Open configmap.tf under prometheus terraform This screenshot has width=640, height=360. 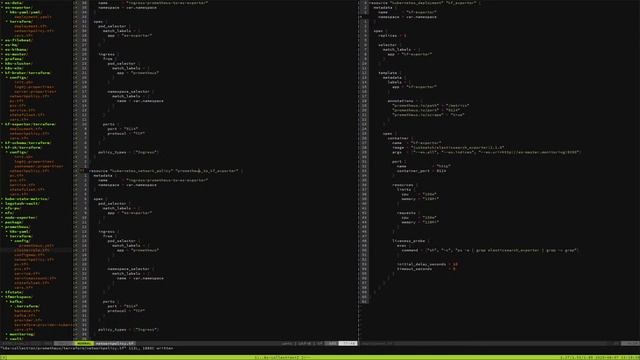click(x=29, y=255)
